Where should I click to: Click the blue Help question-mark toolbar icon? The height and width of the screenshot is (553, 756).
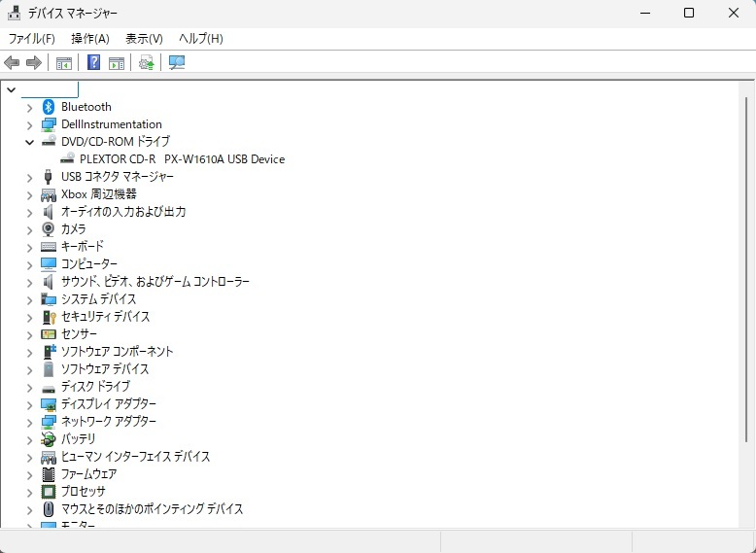pos(93,62)
